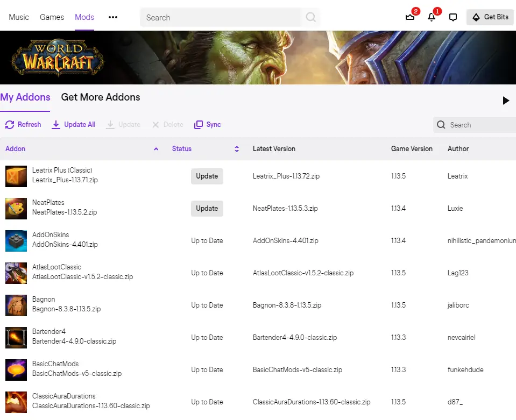Click the right arrow beside the tabs

click(505, 100)
